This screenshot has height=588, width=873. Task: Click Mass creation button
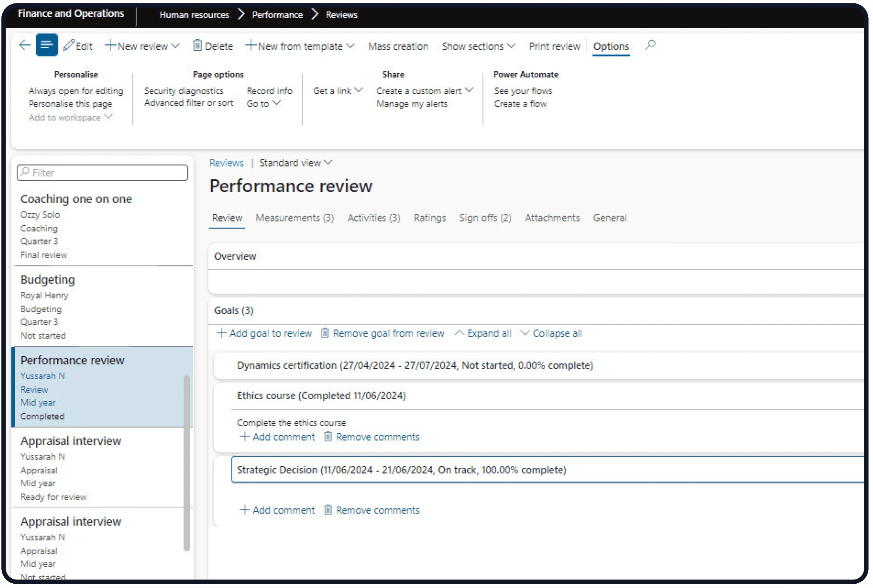(398, 46)
